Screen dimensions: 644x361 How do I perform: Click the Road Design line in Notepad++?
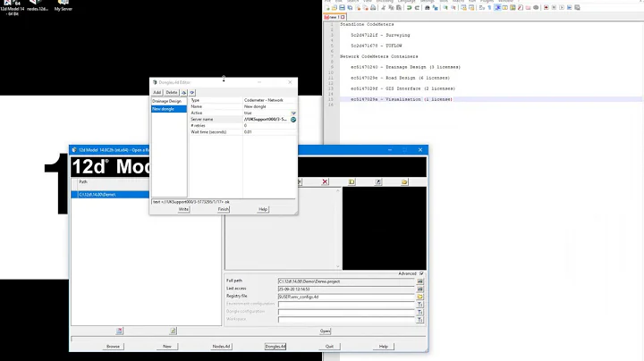[400, 78]
